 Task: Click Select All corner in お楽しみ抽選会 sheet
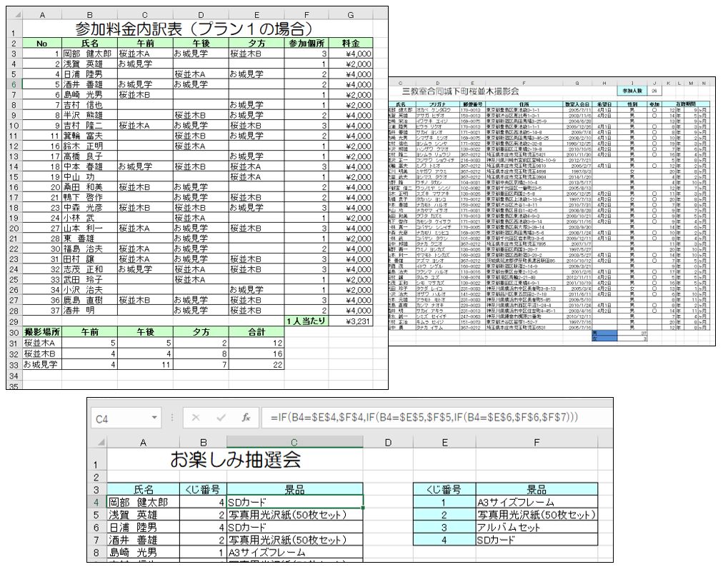point(96,443)
